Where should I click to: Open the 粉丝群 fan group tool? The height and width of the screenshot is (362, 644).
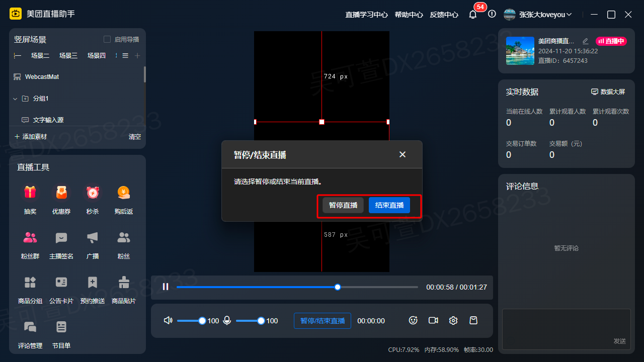pyautogui.click(x=30, y=238)
